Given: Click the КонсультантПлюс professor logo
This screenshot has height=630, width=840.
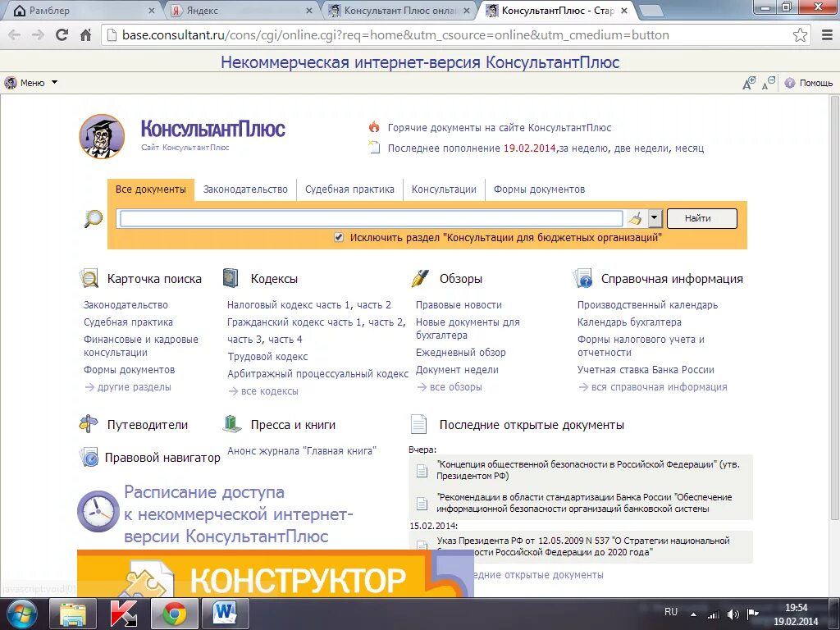Looking at the screenshot, I should pos(102,136).
